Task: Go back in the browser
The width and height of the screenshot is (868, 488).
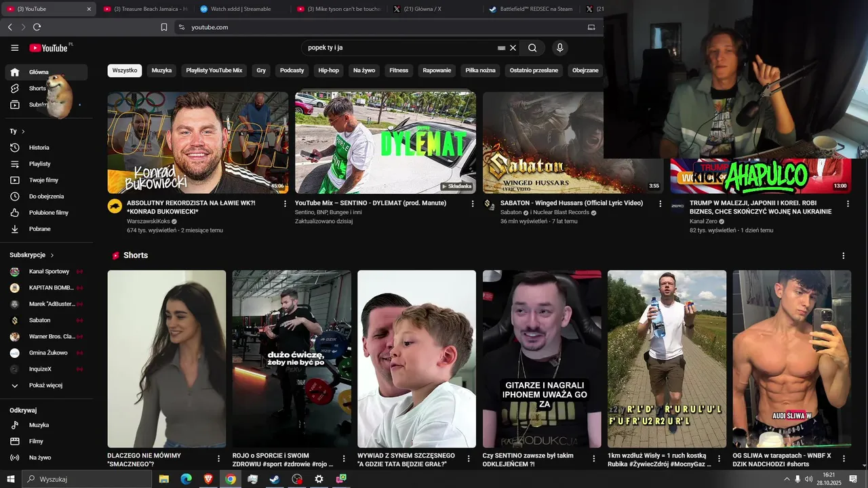Action: click(9, 27)
